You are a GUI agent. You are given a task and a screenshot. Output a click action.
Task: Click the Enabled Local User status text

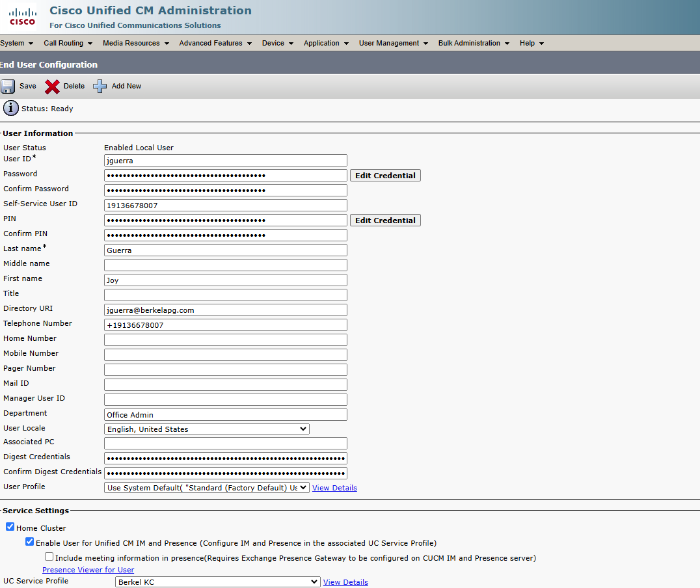coord(139,148)
